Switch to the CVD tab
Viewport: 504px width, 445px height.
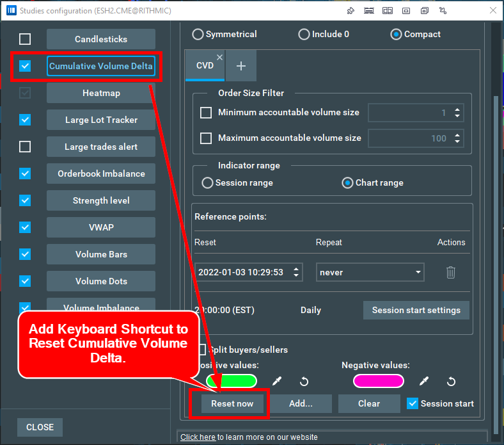click(205, 65)
